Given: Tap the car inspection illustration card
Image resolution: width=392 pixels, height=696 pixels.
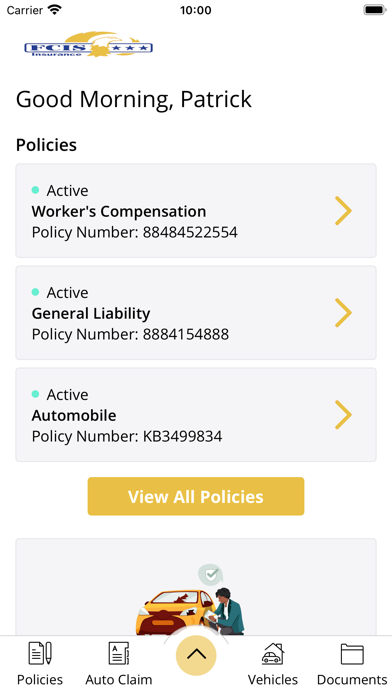Looking at the screenshot, I should pyautogui.click(x=196, y=587).
